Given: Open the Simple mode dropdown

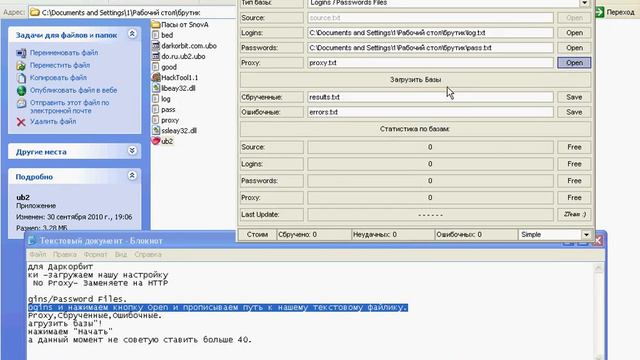Looking at the screenshot, I should click(x=586, y=235).
